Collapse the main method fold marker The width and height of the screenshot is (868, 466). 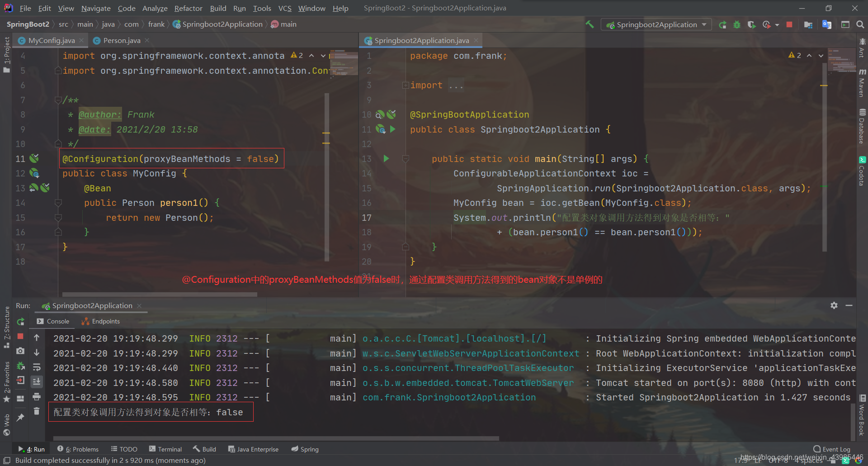(406, 159)
